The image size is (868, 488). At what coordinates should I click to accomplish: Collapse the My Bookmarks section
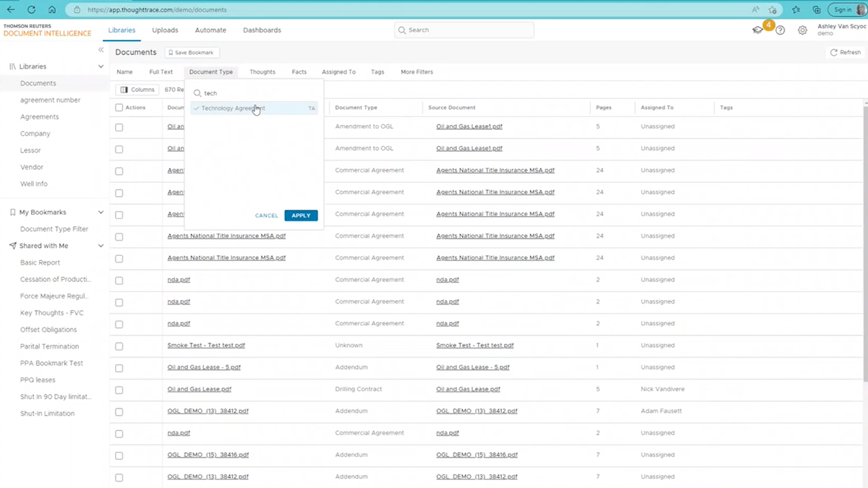click(x=101, y=213)
